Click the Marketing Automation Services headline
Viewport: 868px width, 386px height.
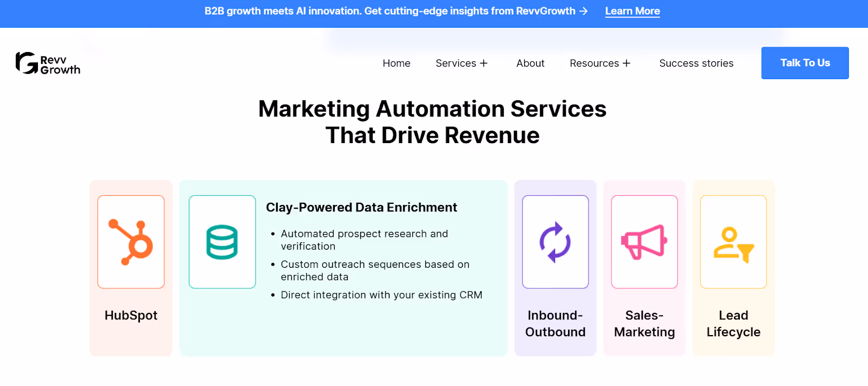(432, 122)
